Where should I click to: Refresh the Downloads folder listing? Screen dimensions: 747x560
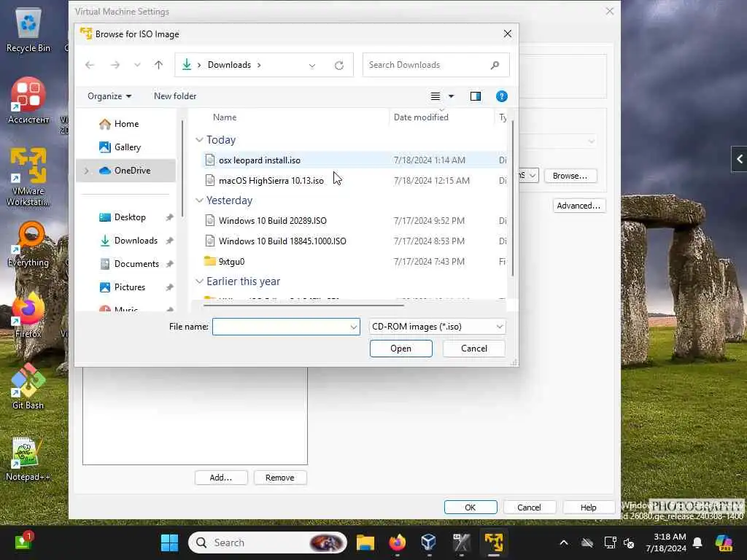click(x=338, y=65)
